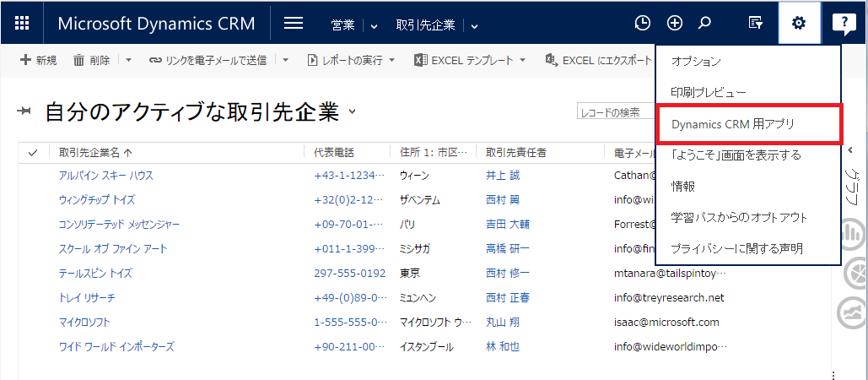Open the マイクロソフト account link
The width and height of the screenshot is (868, 380).
[84, 322]
